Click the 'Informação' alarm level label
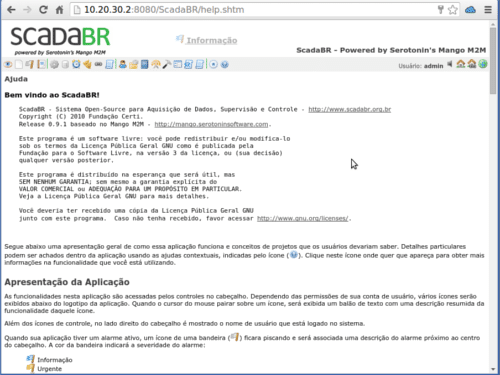Screen dimensions: 500x375 pyautogui.click(x=55, y=360)
